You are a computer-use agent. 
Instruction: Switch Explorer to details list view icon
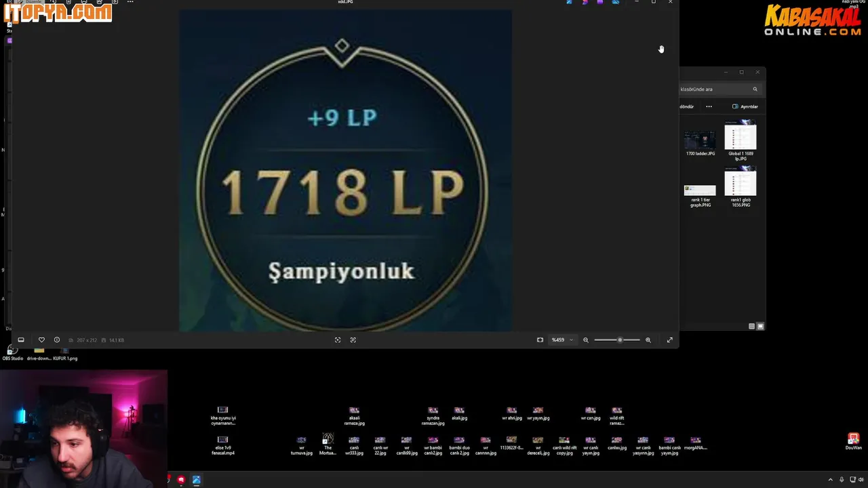[751, 326]
